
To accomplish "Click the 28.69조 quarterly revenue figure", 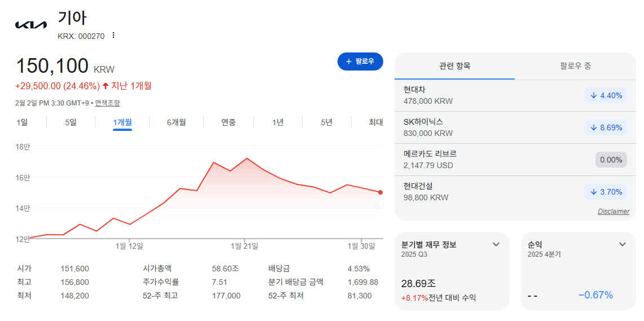I will click(419, 283).
